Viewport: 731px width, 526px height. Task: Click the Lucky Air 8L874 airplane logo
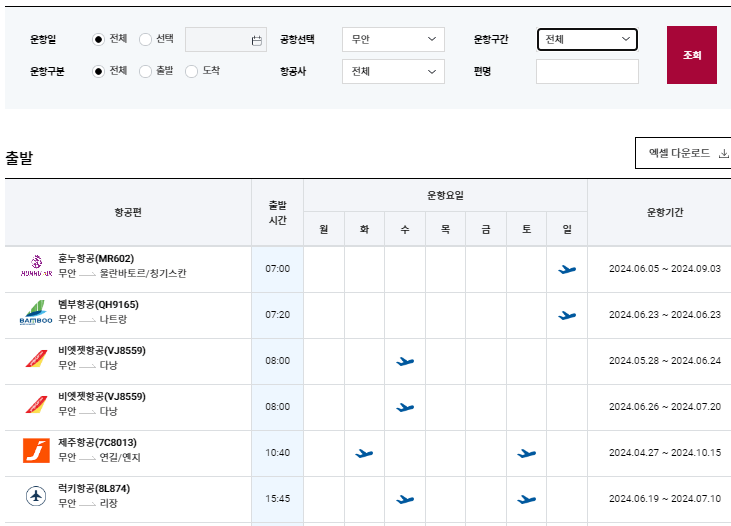(x=36, y=496)
